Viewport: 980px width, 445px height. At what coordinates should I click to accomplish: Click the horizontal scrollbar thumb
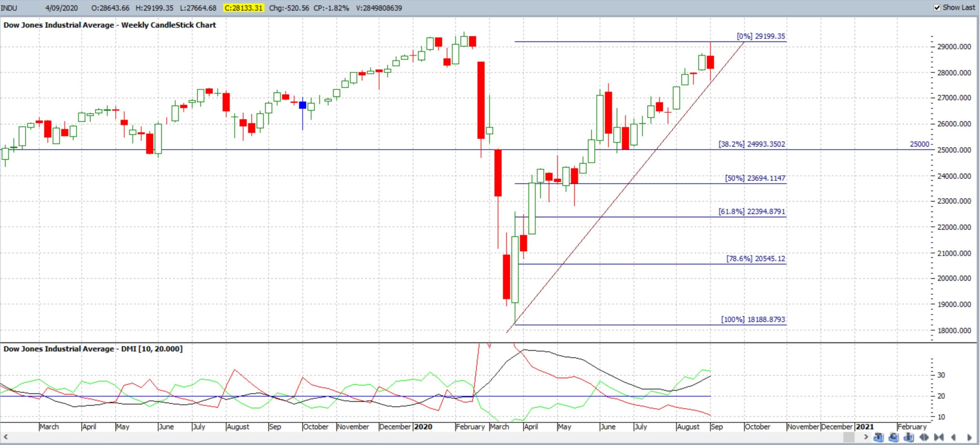point(849,437)
